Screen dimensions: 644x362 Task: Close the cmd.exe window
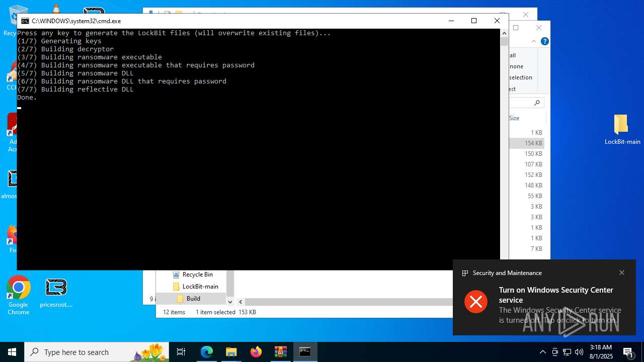point(497,21)
